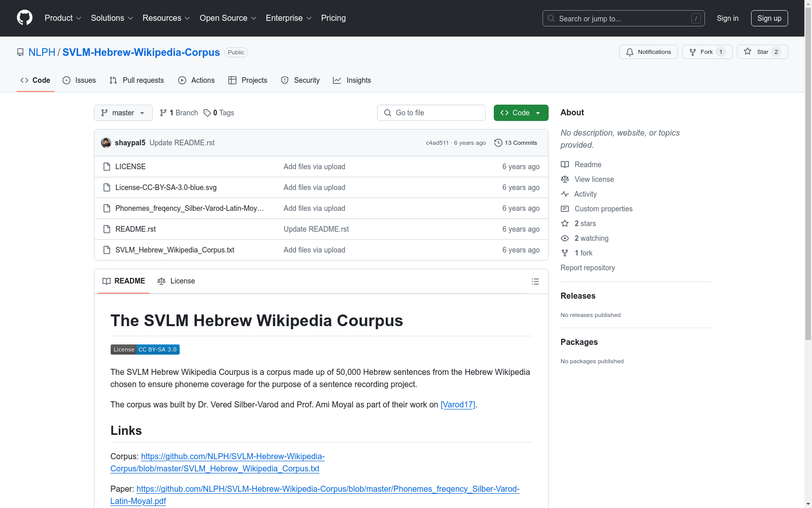Screen dimensions: 812x508
Task: Open the Pricing page
Action: tap(333, 18)
